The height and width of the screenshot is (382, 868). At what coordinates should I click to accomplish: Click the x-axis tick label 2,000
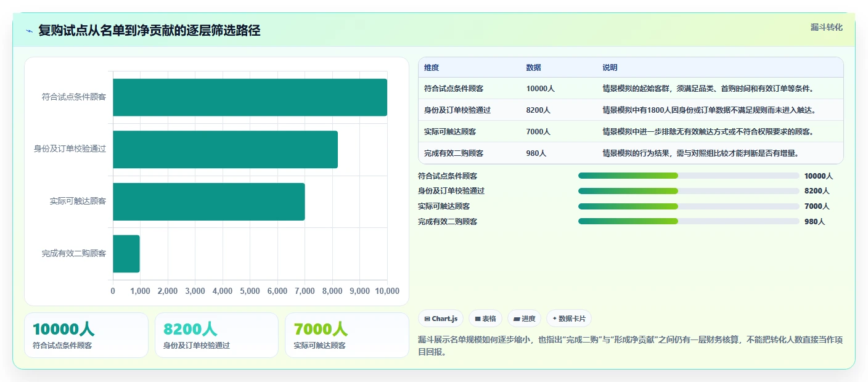tap(168, 291)
